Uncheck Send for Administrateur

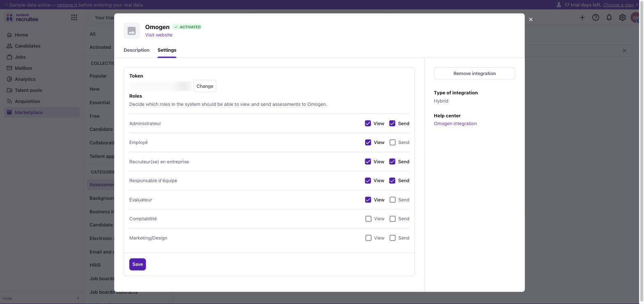point(392,123)
